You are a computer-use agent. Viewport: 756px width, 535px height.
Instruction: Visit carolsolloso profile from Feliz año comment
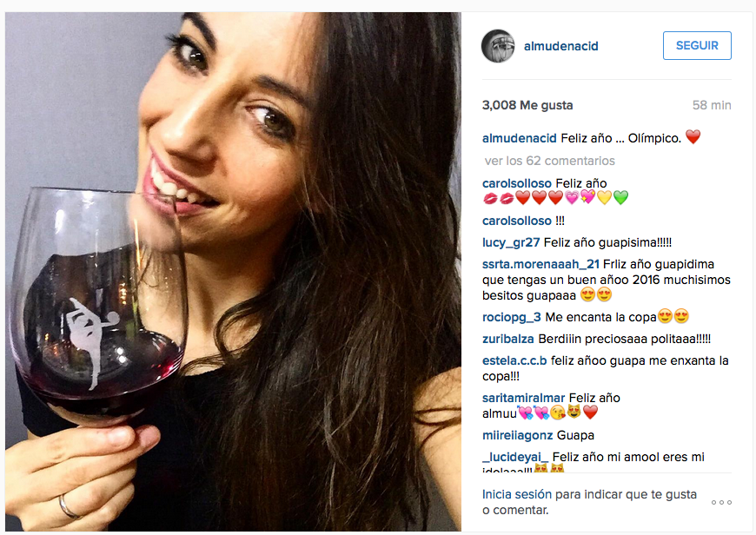click(x=516, y=183)
